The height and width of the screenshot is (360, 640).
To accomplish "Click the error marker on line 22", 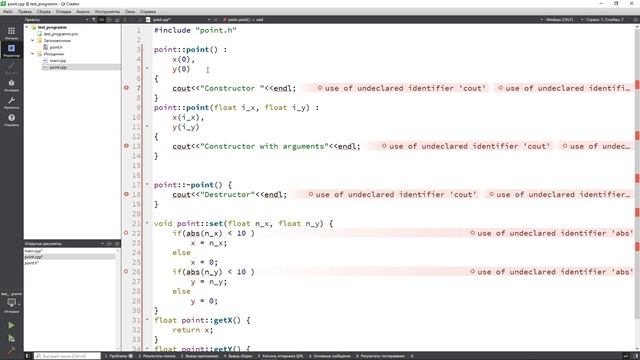I will [x=126, y=233].
